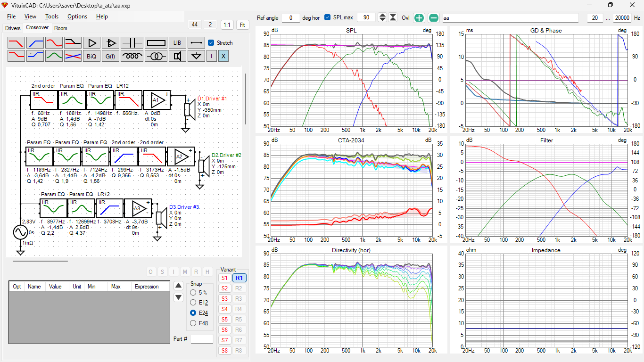Select the Driver #1 speaker symbol
Image resolution: width=644 pixels, height=362 pixels.
pyautogui.click(x=190, y=109)
